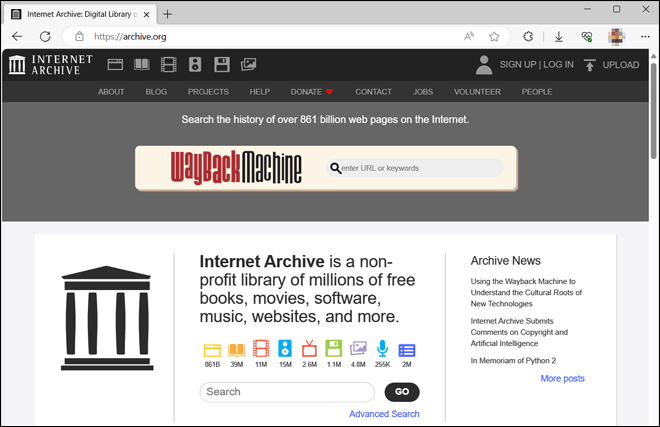Screen dimensions: 660x427
Task: Click the large Internet Archive building logo
Action: coord(107,318)
